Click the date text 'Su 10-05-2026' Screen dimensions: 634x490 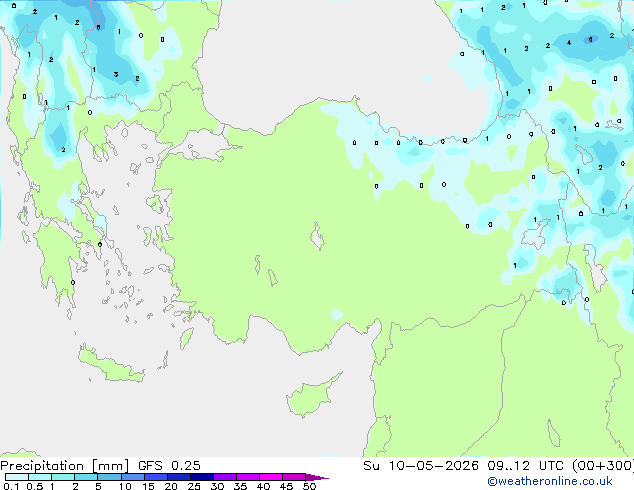pyautogui.click(x=421, y=466)
